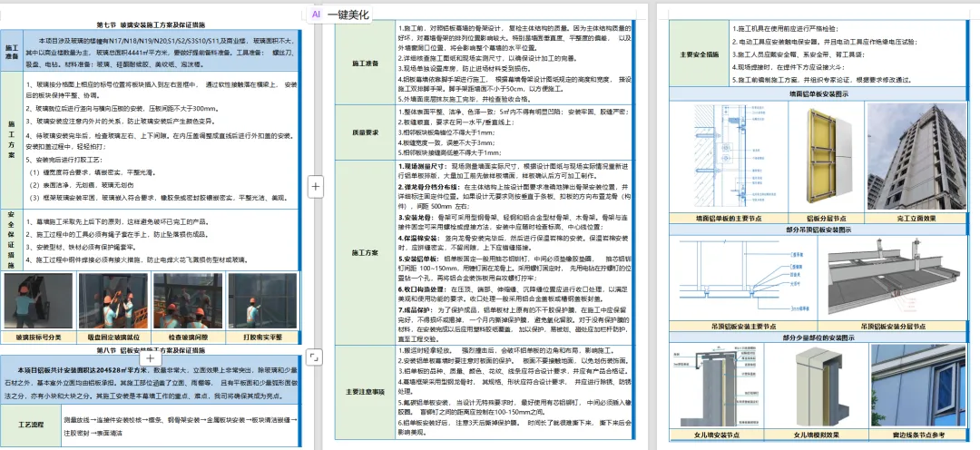Screen dimensions: 980x450
Task: Select the drawing above 墙面铝单板的主要节点
Action: coord(728,156)
